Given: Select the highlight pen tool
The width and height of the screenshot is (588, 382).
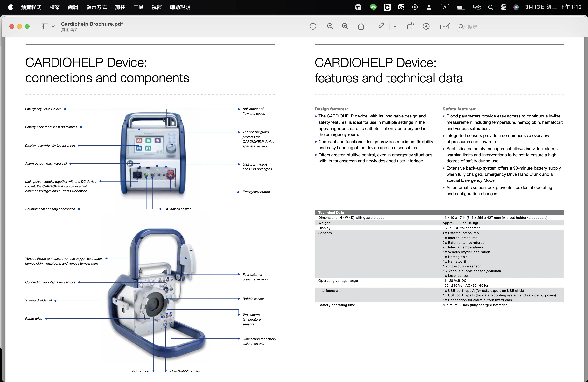Looking at the screenshot, I should 381,26.
